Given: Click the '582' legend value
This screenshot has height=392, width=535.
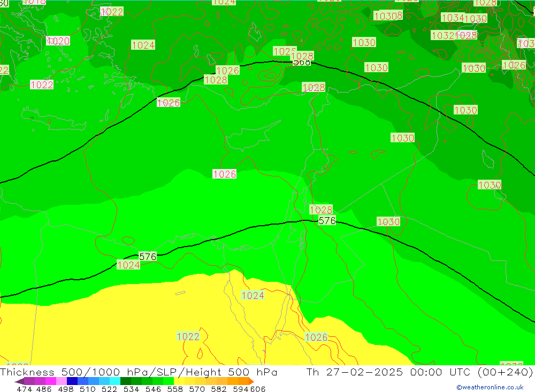Looking at the screenshot, I should point(219,389).
